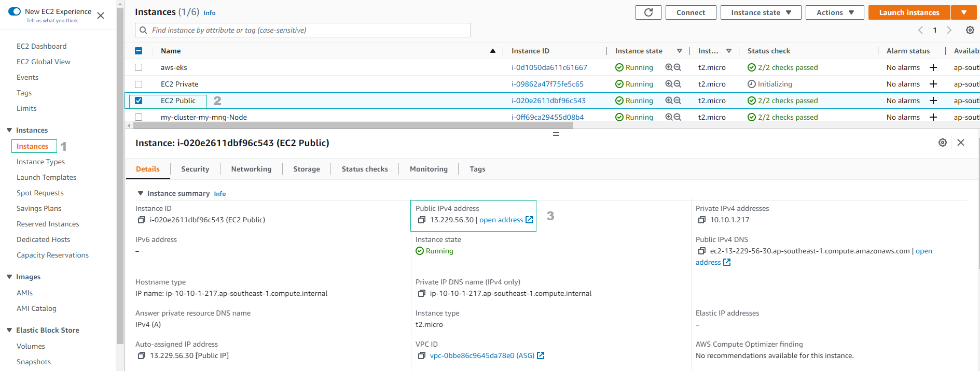
Task: Uncheck the EC2 Public instance checkbox
Action: click(x=139, y=101)
